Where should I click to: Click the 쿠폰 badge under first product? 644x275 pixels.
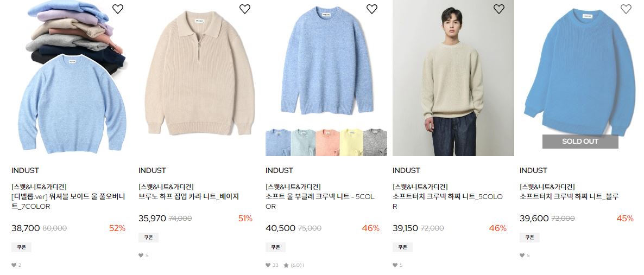(21, 247)
